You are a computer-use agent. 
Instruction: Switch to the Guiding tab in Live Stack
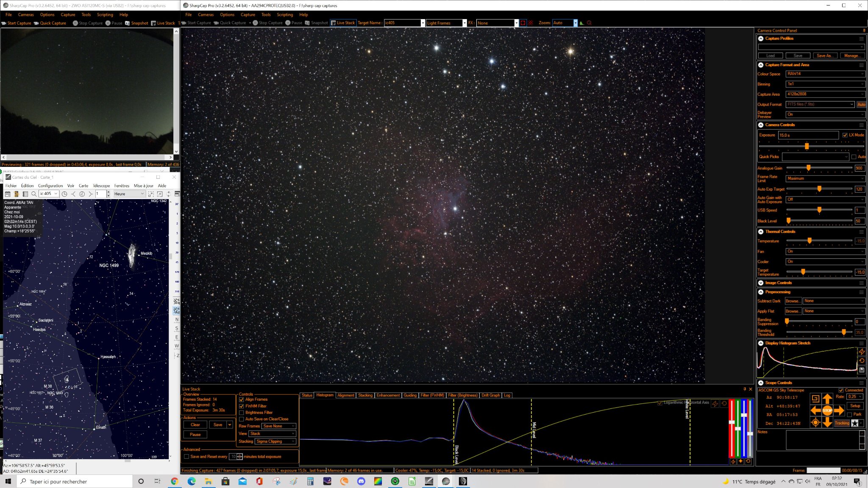pyautogui.click(x=410, y=395)
